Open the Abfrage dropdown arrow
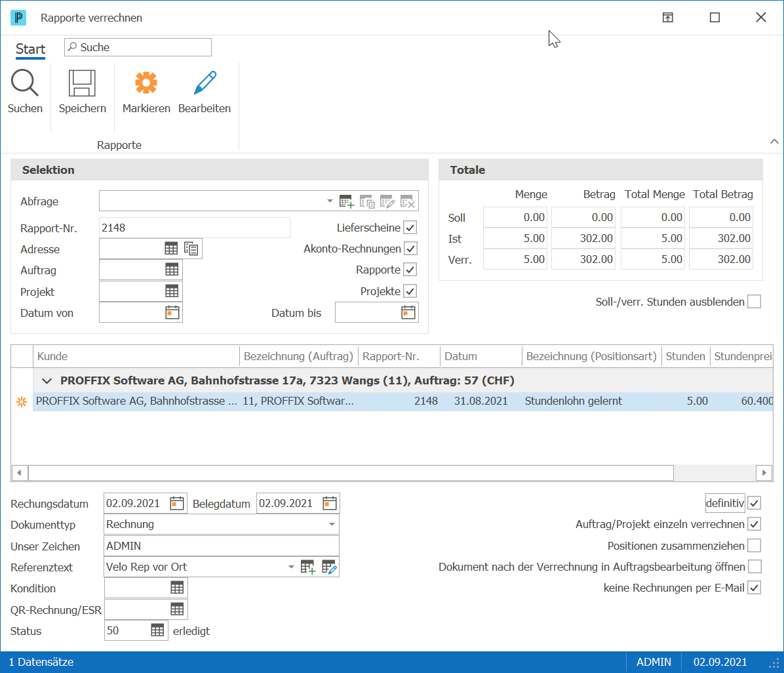 330,201
